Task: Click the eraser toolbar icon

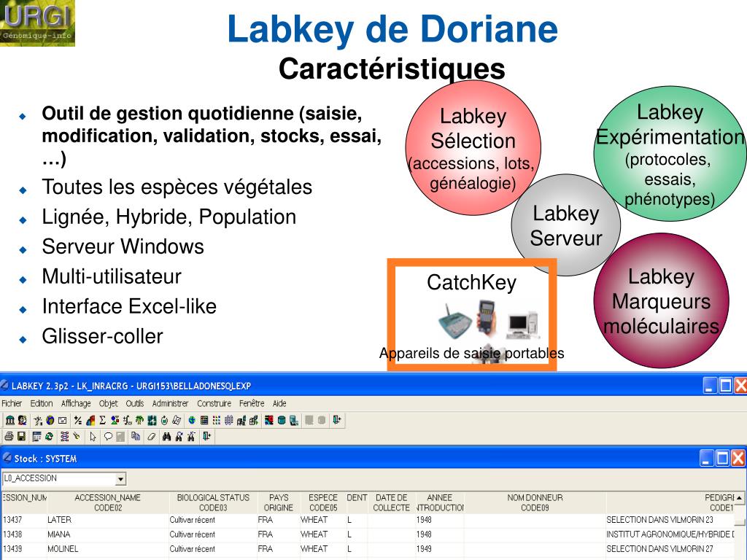Action: pos(152,436)
